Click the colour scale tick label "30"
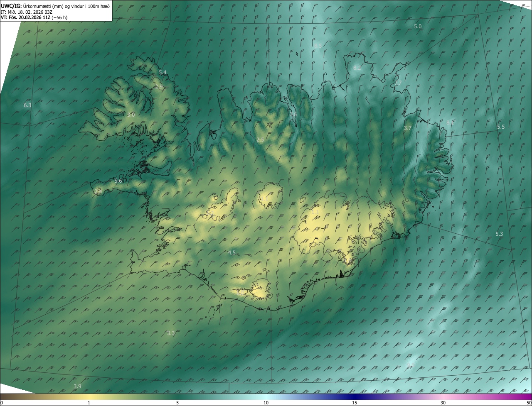The image size is (532, 406). (443, 403)
